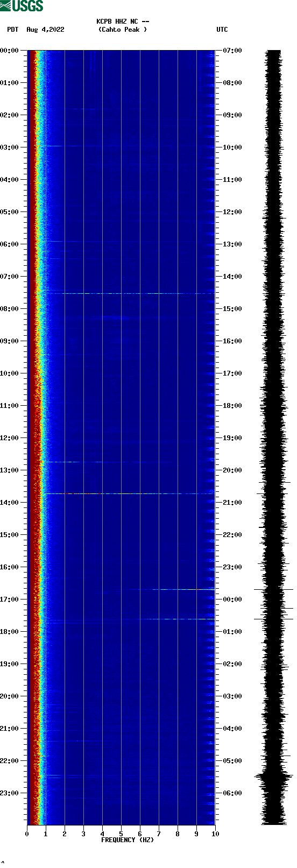Click the PDT '18:00' time label
Image resolution: width=297 pixels, height=868 pixels.
(10, 632)
